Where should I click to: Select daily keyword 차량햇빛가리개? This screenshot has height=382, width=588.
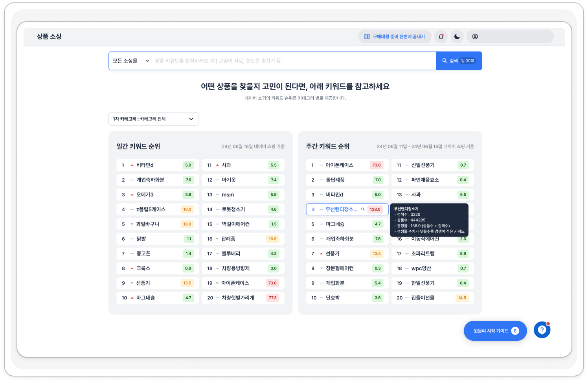(x=243, y=298)
